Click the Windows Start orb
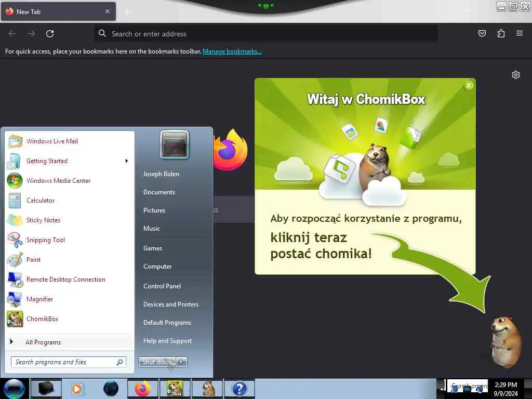Image resolution: width=532 pixels, height=399 pixels. pos(14,389)
